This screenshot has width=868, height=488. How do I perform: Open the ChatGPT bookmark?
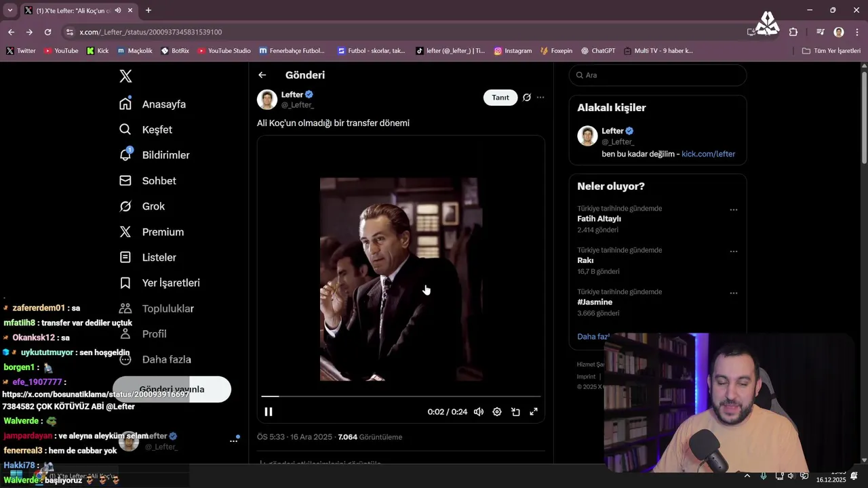point(597,51)
